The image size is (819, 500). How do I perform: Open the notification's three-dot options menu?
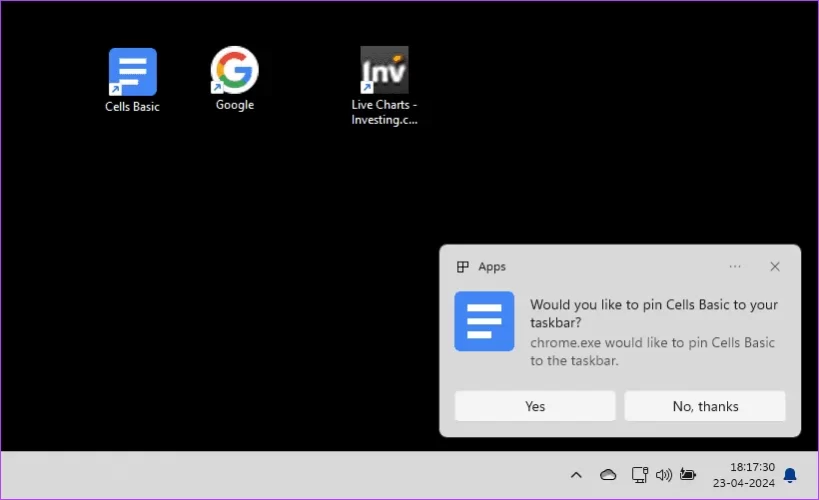[735, 267]
